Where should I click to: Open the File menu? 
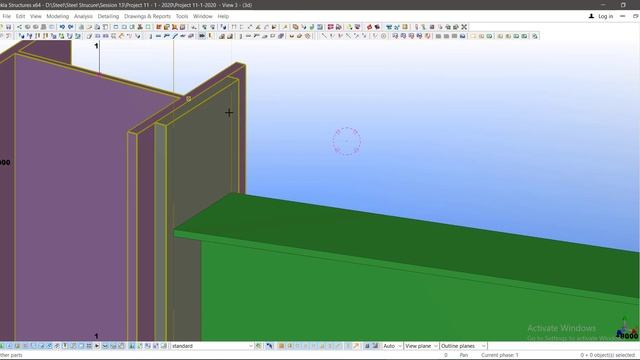point(7,16)
